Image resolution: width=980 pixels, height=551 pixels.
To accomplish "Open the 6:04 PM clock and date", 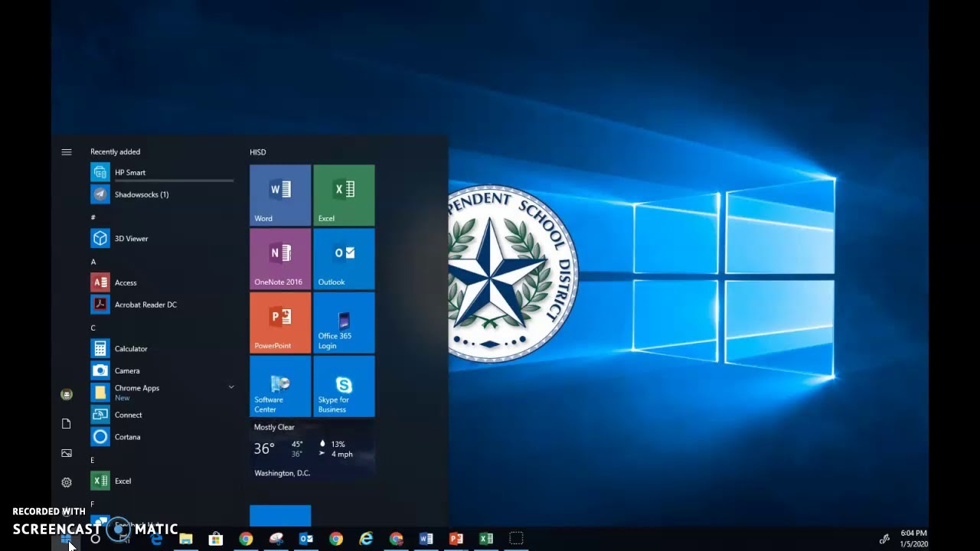I will (x=914, y=539).
